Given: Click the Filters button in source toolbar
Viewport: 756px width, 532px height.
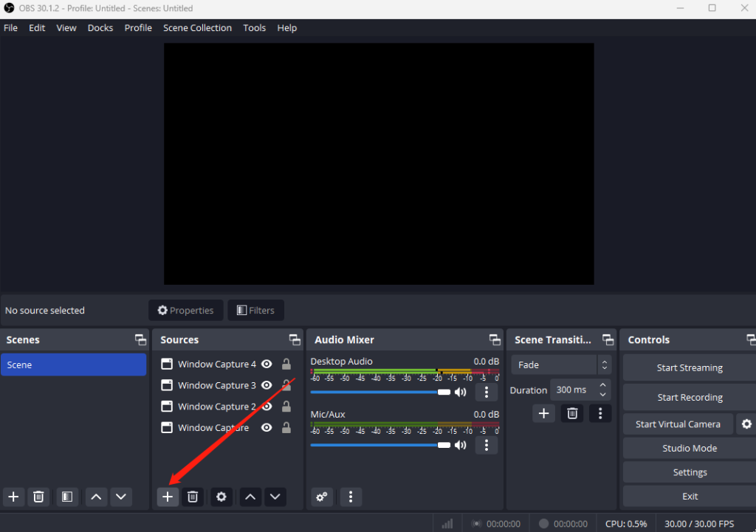Looking at the screenshot, I should [255, 311].
